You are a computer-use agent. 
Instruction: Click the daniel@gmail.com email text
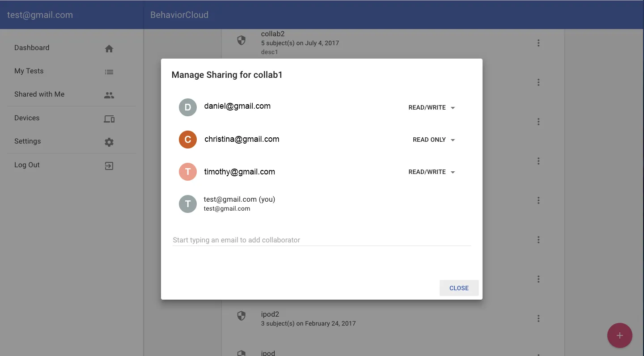point(237,106)
